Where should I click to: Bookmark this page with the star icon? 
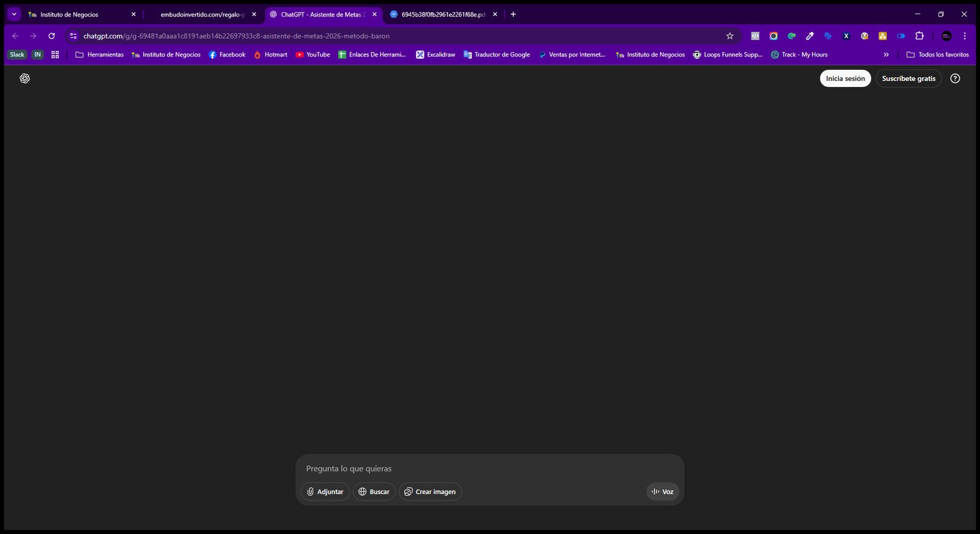(729, 36)
